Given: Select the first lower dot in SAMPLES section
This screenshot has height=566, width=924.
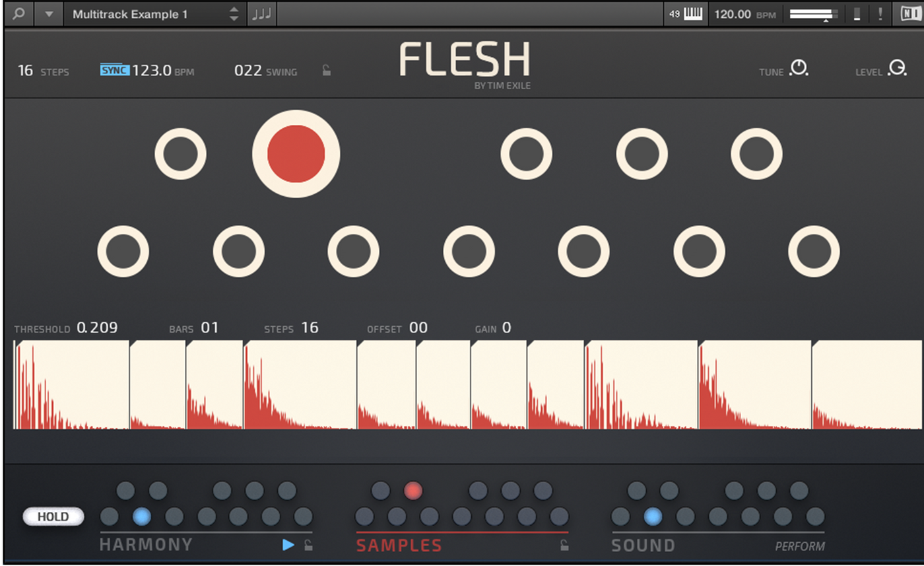Looking at the screenshot, I should click(x=364, y=516).
